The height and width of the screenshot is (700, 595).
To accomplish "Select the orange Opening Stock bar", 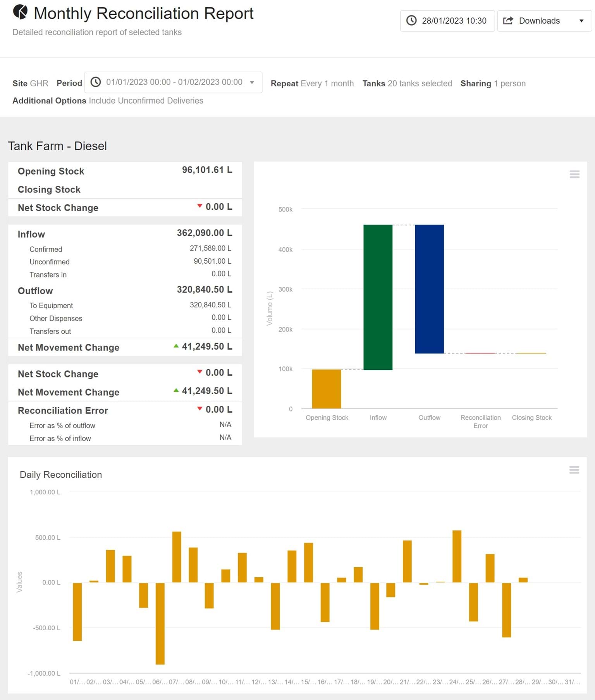I will pyautogui.click(x=327, y=389).
